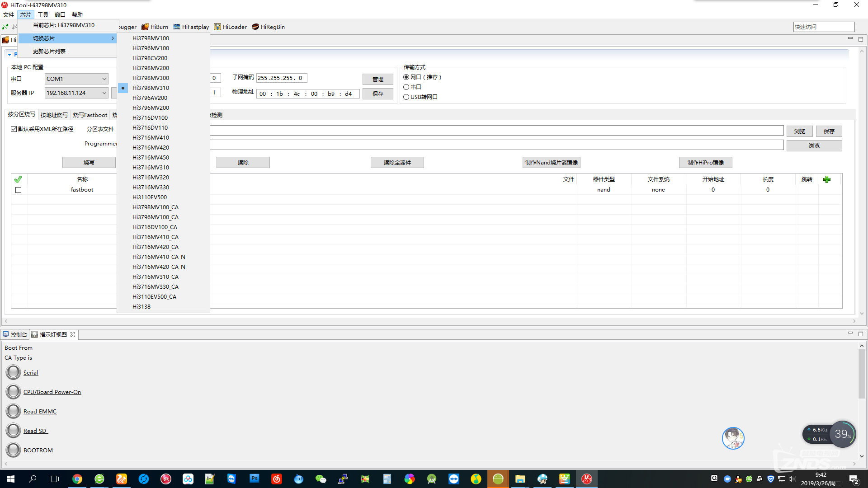The width and height of the screenshot is (868, 488).
Task: Click the green plus add-partition icon
Action: pyautogui.click(x=827, y=179)
